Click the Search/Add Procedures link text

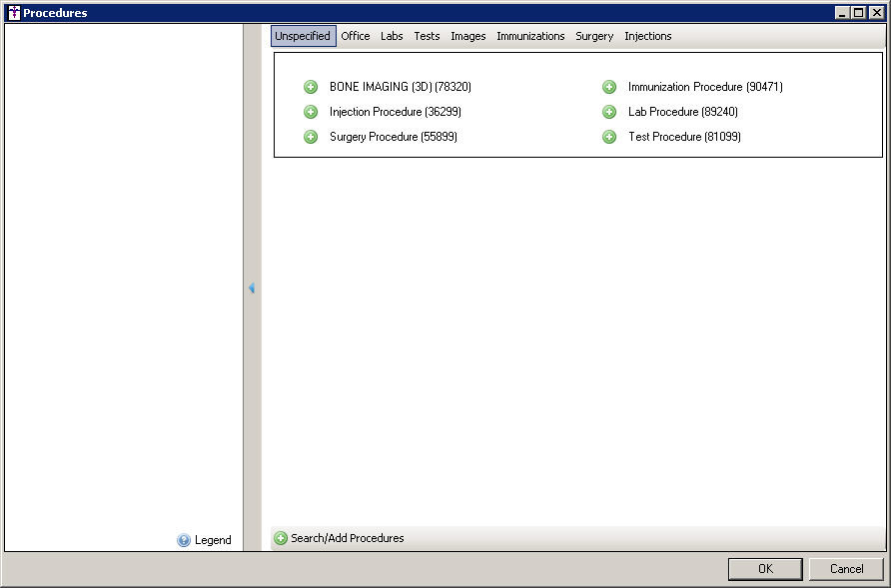pyautogui.click(x=348, y=538)
